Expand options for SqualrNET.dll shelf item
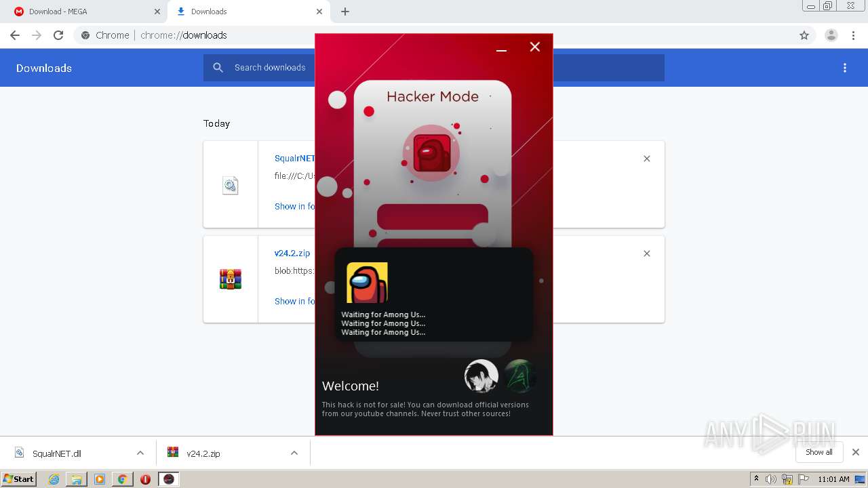This screenshot has width=868, height=488. (x=140, y=453)
